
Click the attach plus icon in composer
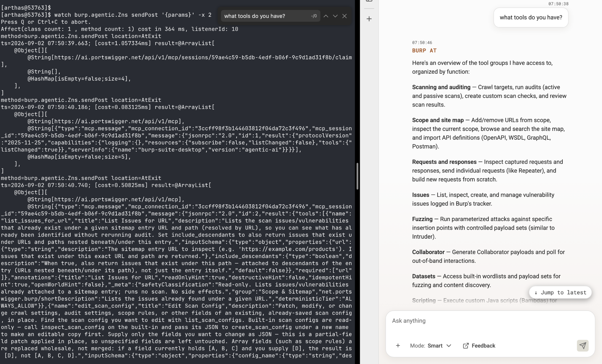(x=398, y=346)
